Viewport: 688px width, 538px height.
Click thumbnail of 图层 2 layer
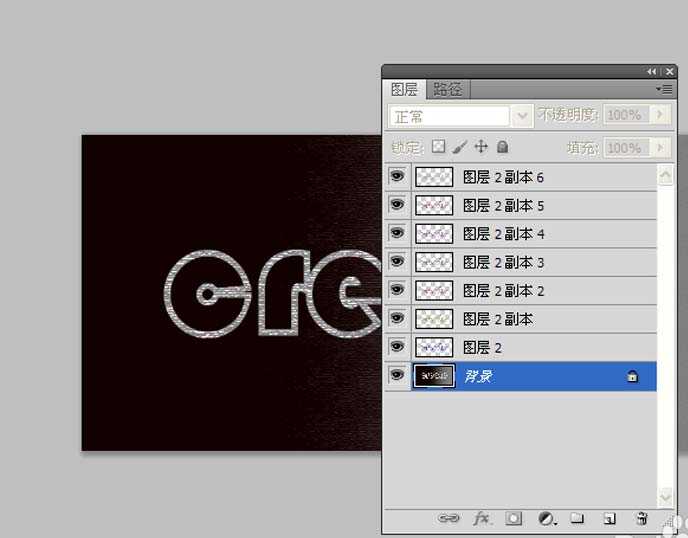[434, 348]
